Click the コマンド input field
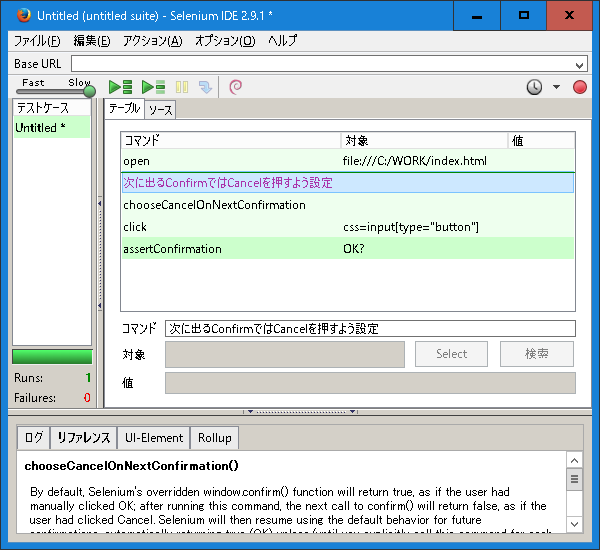 370,328
